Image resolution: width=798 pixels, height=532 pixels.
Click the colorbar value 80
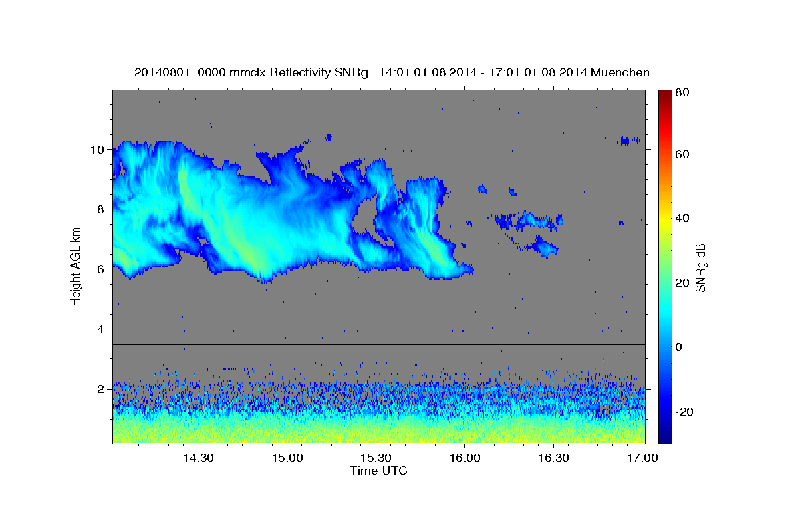682,94
